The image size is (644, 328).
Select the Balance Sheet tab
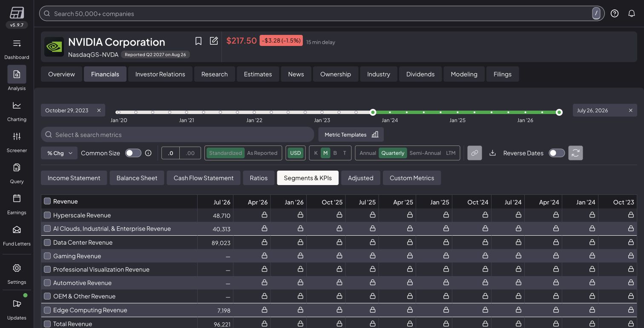[x=137, y=178]
